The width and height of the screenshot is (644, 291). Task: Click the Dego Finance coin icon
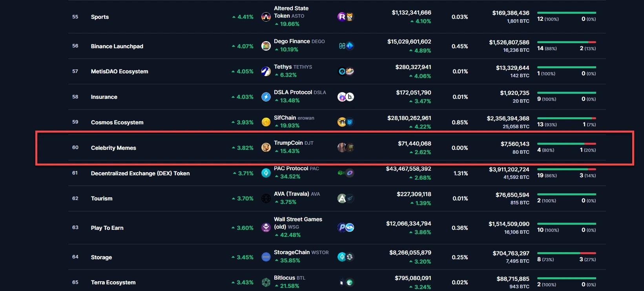click(266, 46)
